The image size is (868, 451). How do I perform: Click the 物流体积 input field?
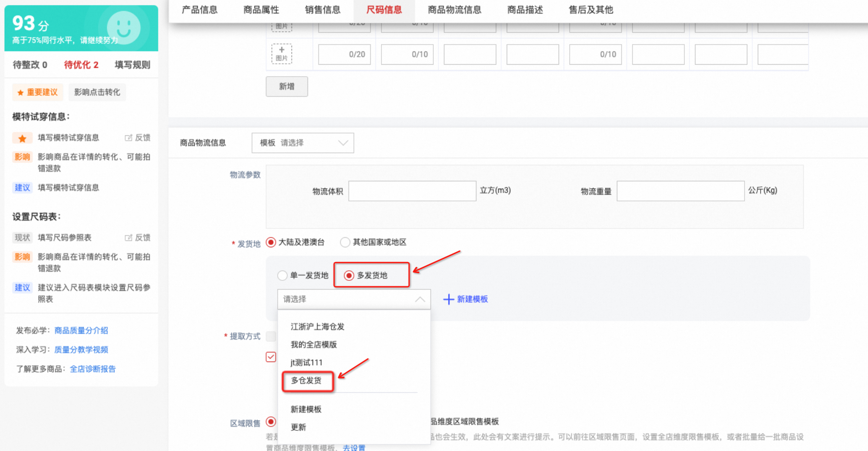tap(412, 191)
